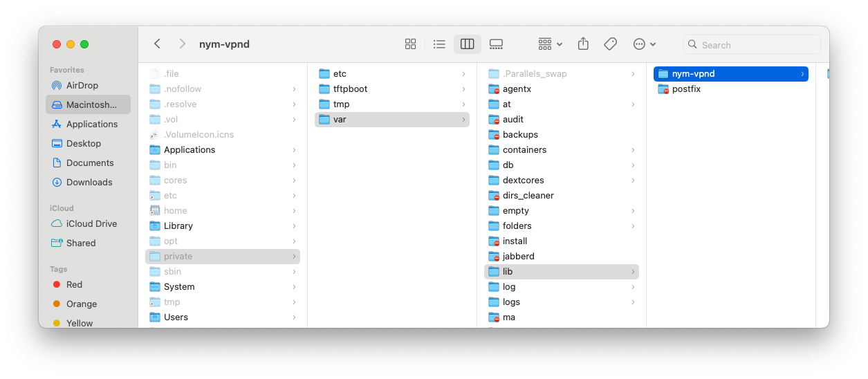Click the Edit Tags toolbar icon

(x=610, y=44)
